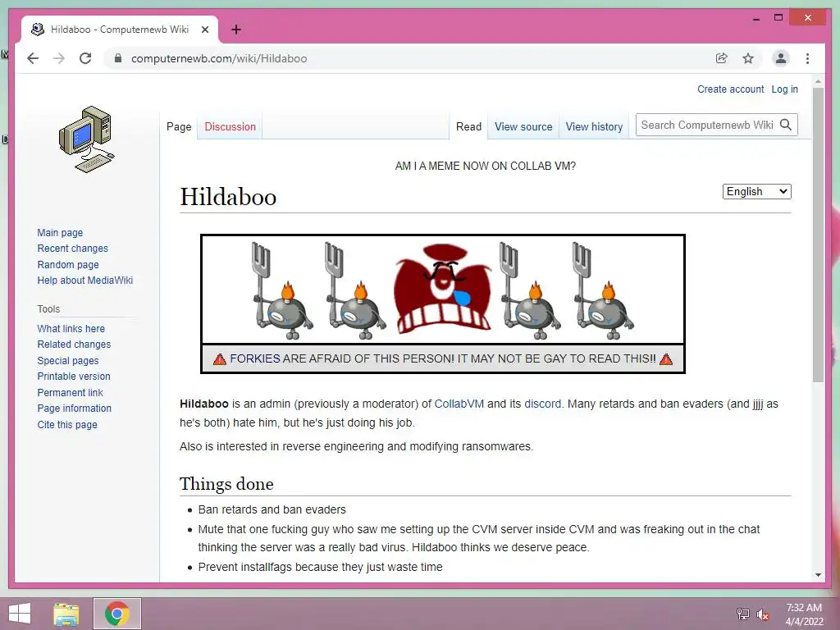Open File Explorer from taskbar
Image resolution: width=840 pixels, height=630 pixels.
click(x=66, y=614)
